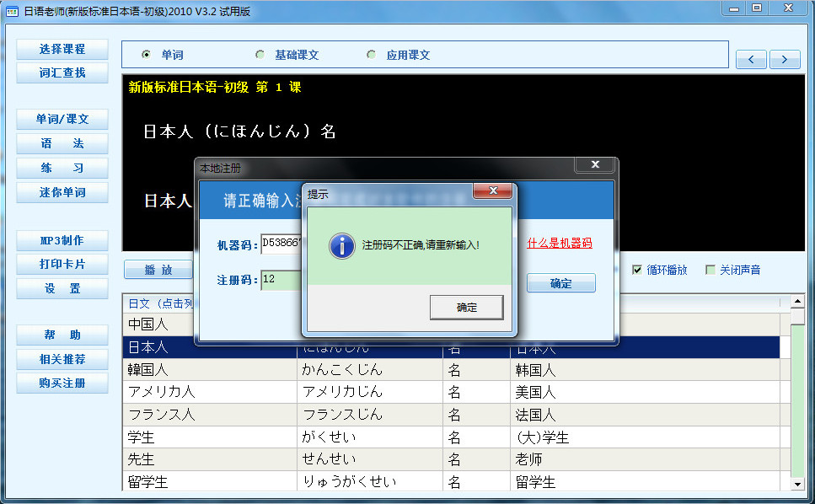
Task: Maximize the 日语老师 window
Action: click(x=758, y=8)
